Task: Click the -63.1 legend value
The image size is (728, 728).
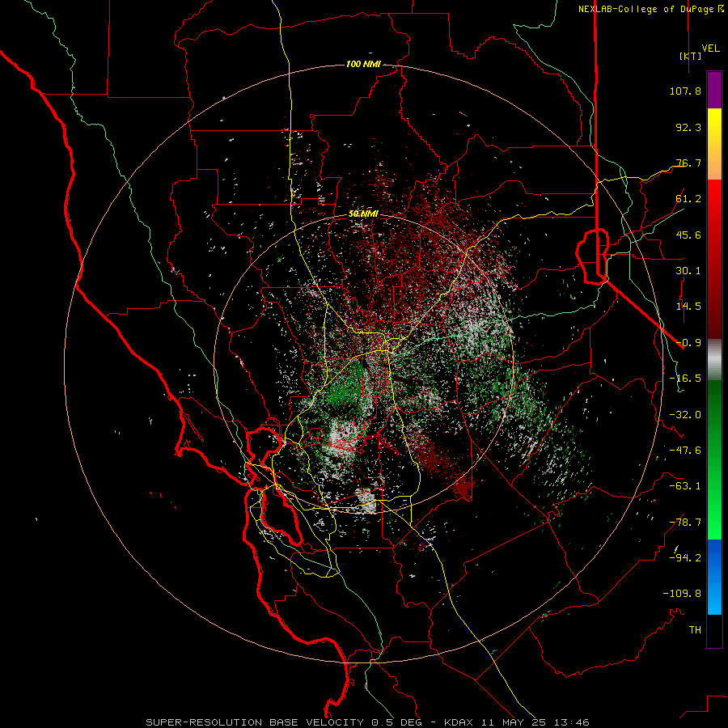Action: coord(685,486)
